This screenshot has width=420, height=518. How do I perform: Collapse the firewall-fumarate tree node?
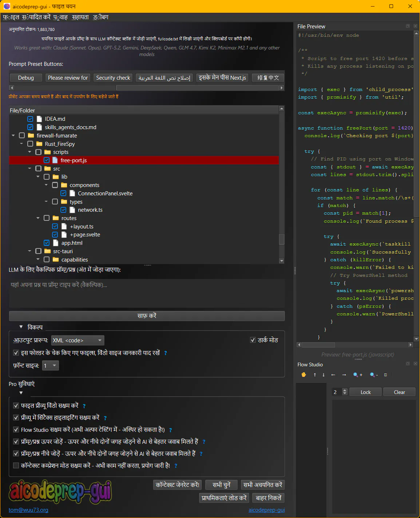[x=13, y=135]
